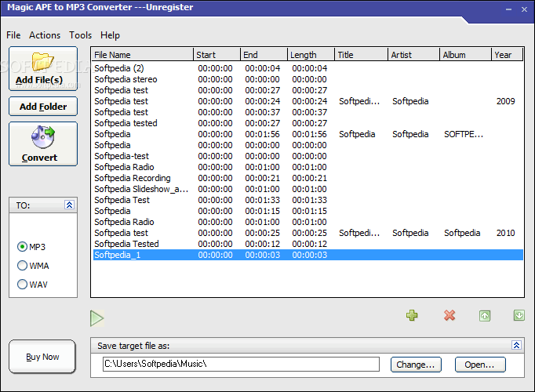
Task: Click the Change... button
Action: (x=416, y=365)
